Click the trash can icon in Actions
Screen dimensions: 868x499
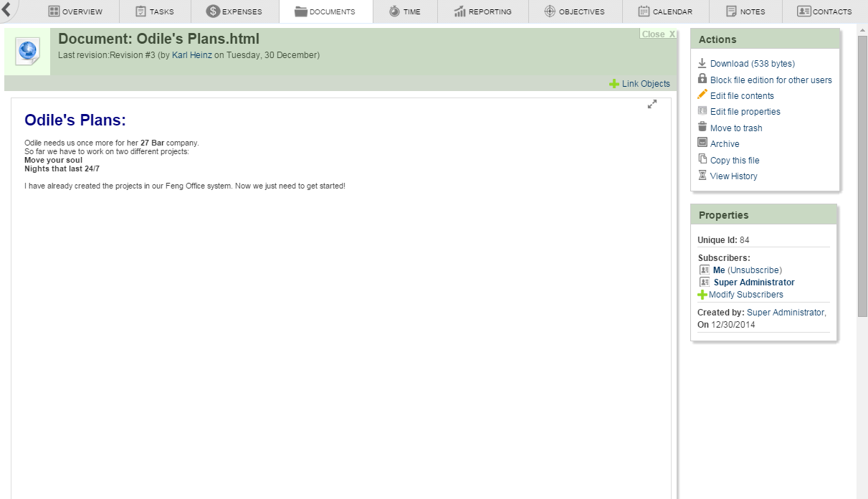[702, 127]
